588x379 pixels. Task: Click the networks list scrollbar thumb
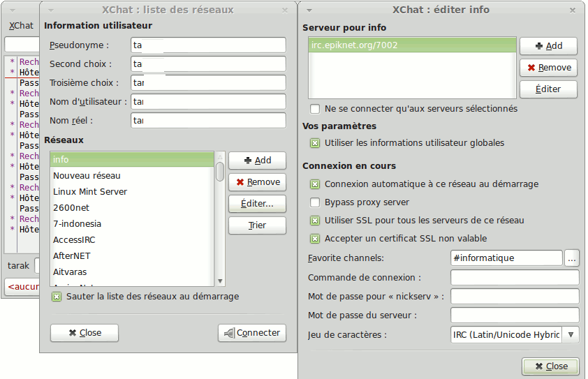[220, 171]
